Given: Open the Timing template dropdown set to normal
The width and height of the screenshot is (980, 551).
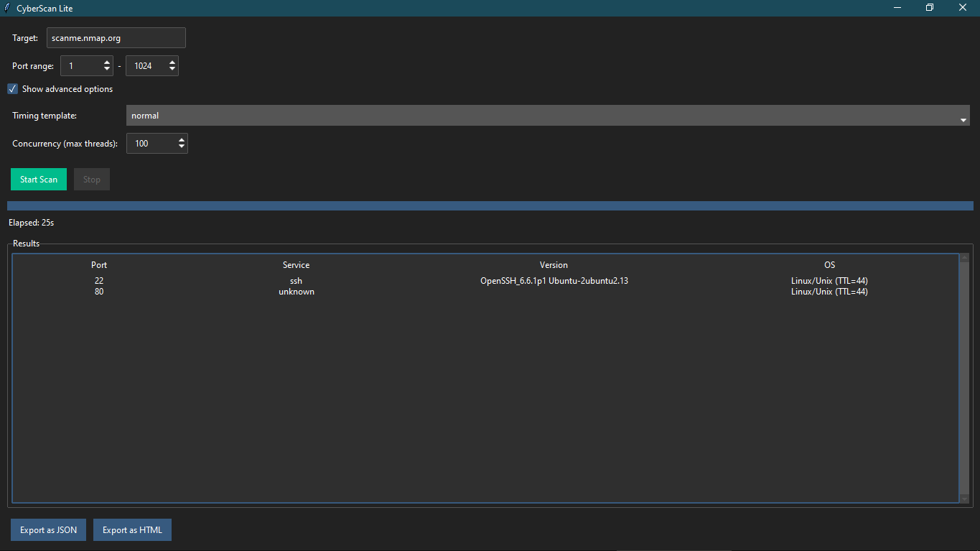Looking at the screenshot, I should 548,116.
